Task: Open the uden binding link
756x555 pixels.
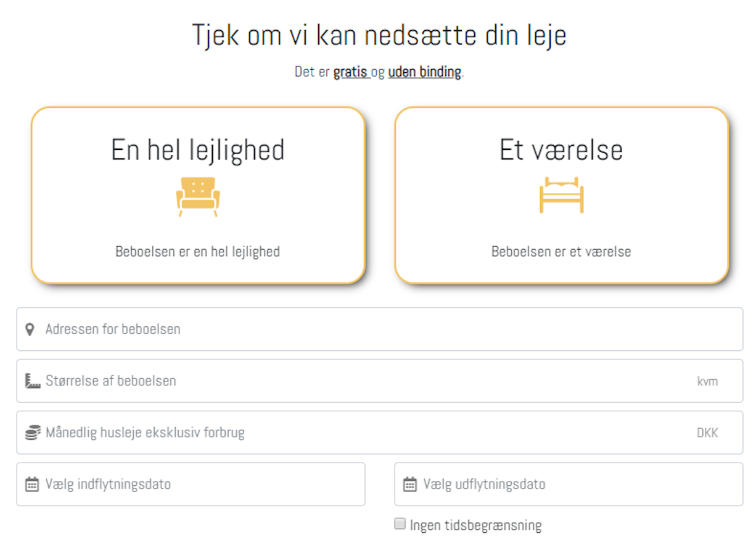Action: click(x=424, y=72)
